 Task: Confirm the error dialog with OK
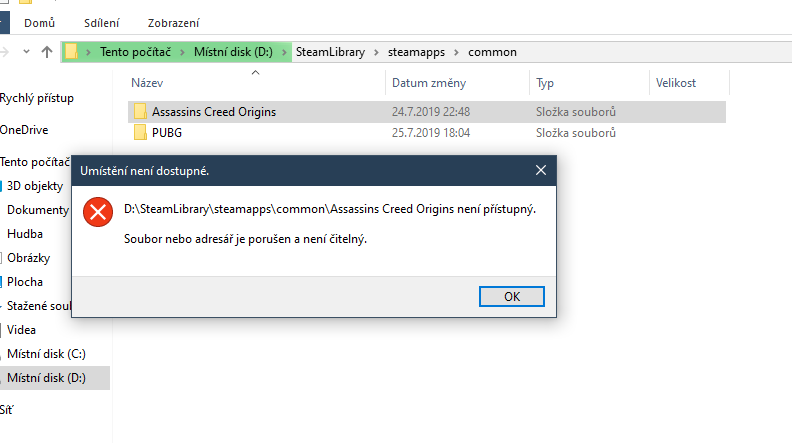click(512, 297)
